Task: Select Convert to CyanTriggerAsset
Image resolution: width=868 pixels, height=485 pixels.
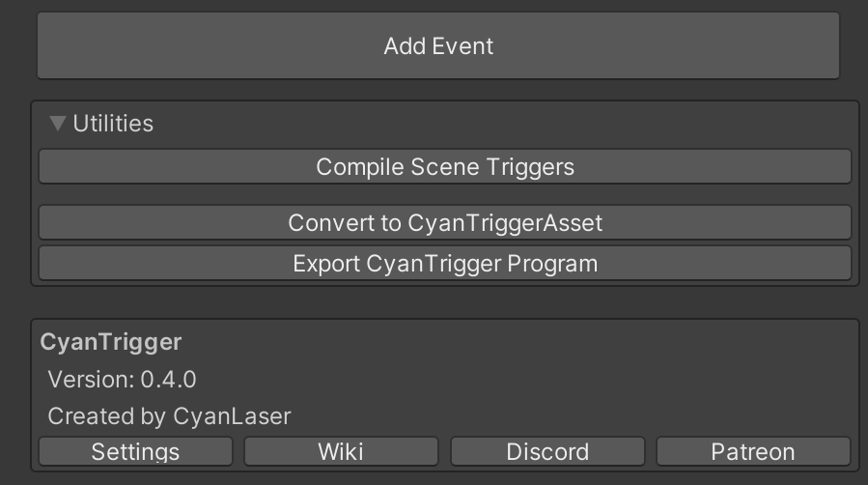Action: click(x=445, y=222)
